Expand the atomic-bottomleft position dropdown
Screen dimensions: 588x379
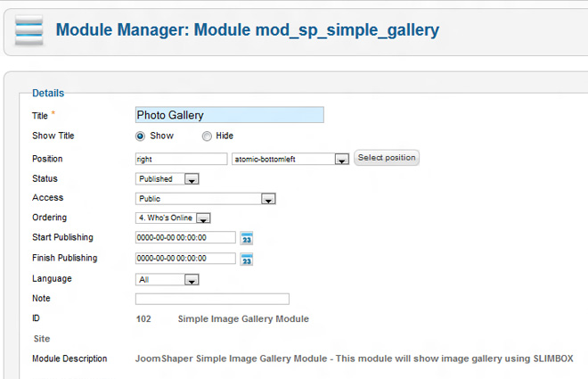pyautogui.click(x=340, y=160)
